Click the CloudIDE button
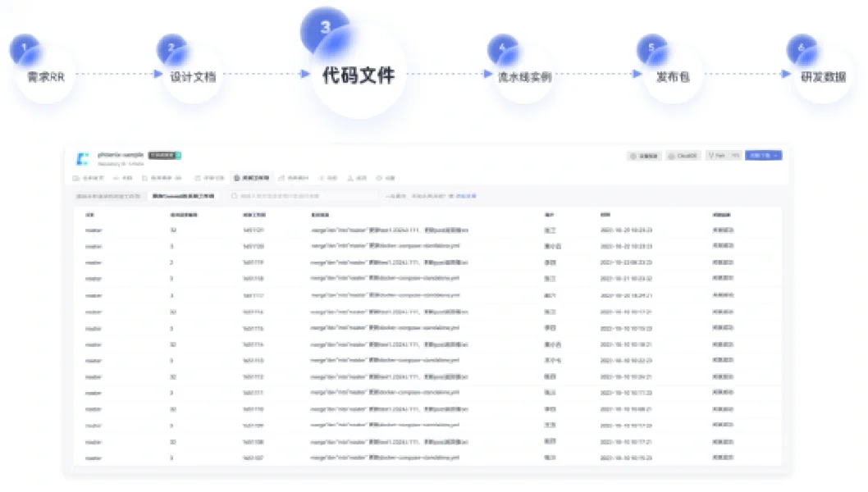The height and width of the screenshot is (492, 868). (683, 156)
